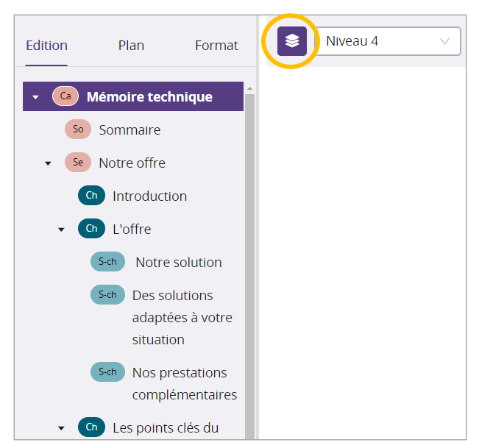Click the Ch badge next to L'offre
Screen dimensions: 479x448
click(x=91, y=229)
